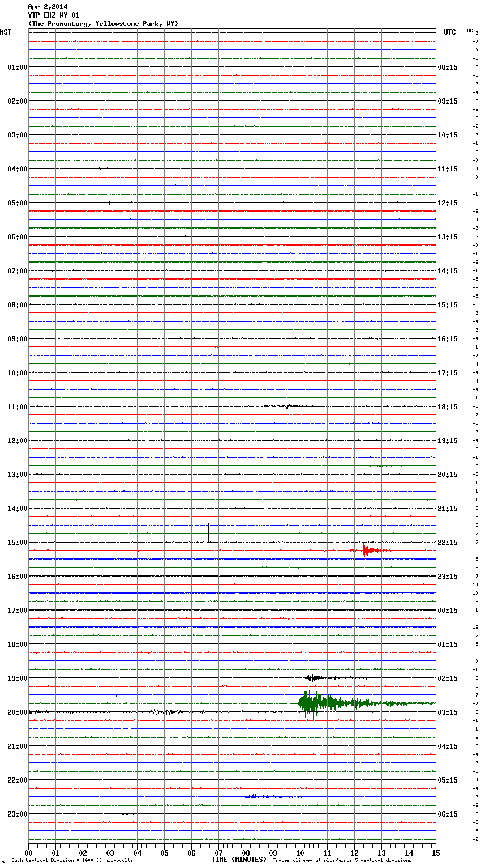Select the 01:00 MST row label

[18, 67]
